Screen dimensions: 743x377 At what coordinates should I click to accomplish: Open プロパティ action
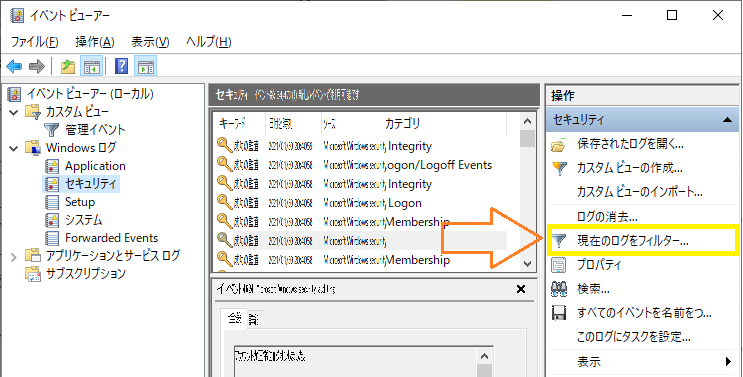coord(599,265)
